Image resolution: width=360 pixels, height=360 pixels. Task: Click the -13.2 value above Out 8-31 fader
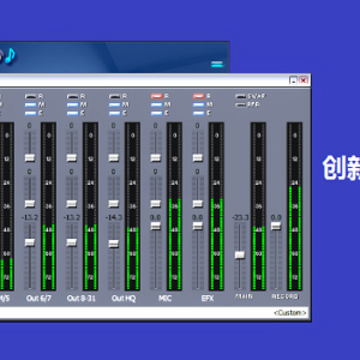pos(72,218)
